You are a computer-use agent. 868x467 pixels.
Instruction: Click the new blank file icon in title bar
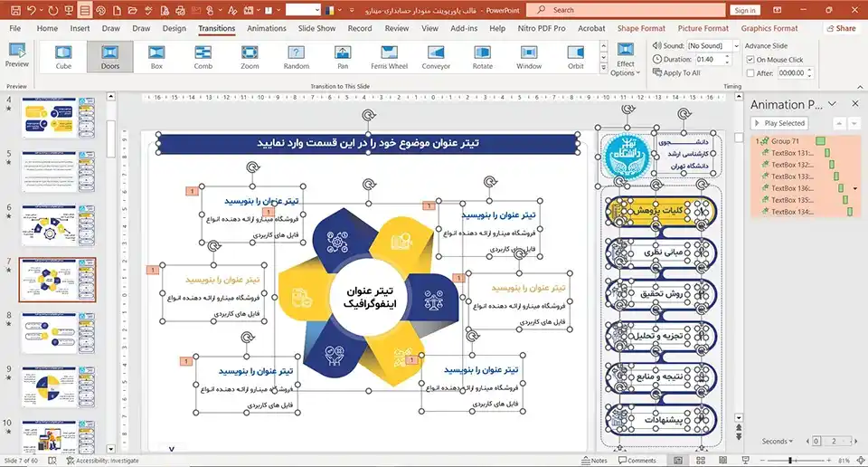click(x=117, y=10)
